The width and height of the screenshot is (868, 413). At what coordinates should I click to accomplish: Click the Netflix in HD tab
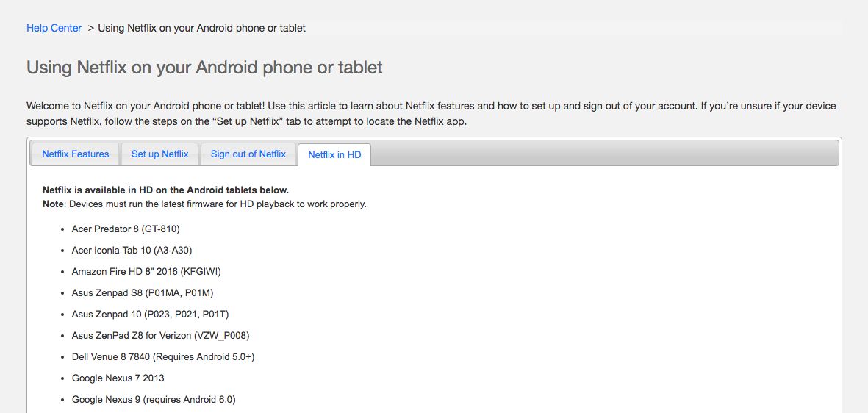(x=334, y=154)
